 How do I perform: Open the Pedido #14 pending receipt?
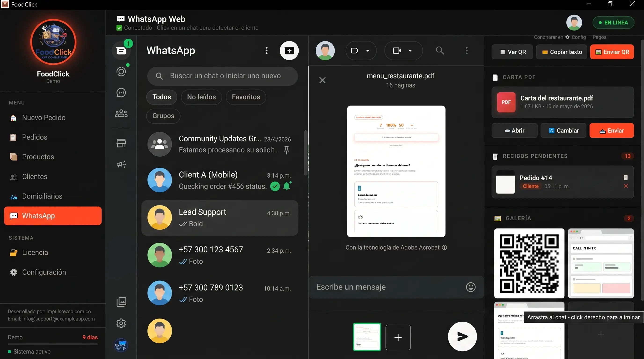563,182
